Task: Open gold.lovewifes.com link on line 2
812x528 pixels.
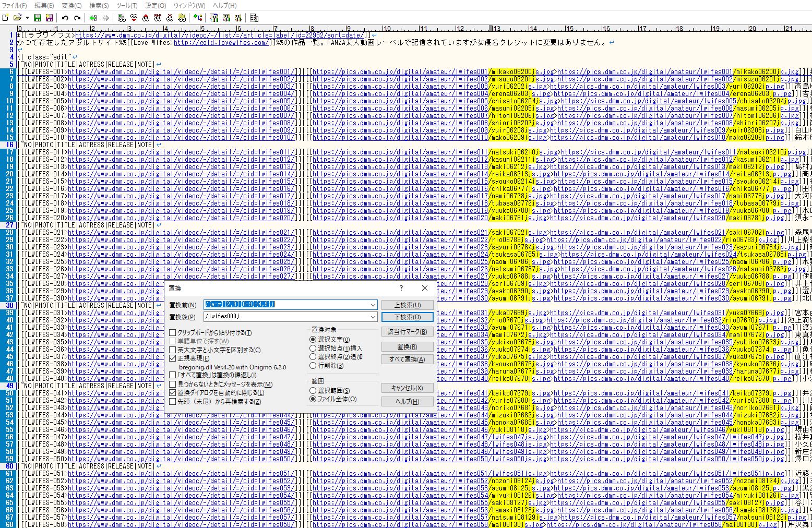Action: click(x=221, y=43)
